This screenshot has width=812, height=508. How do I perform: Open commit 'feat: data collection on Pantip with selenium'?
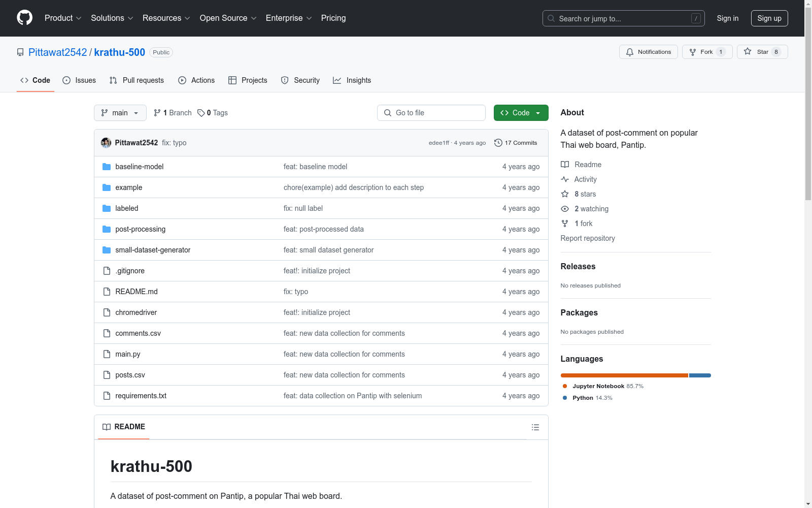(x=353, y=396)
